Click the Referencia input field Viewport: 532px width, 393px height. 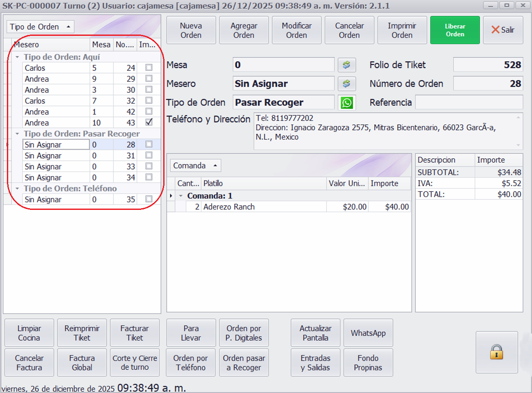(x=469, y=102)
